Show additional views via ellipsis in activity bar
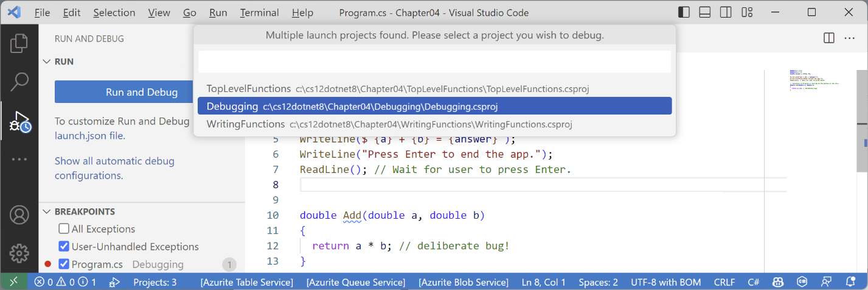The height and width of the screenshot is (290, 868). (19, 159)
